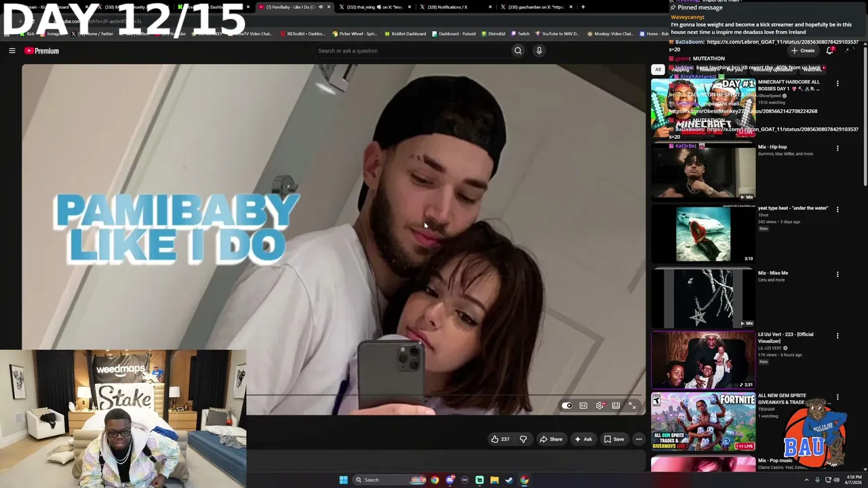Open Discord from the taskbar
Image resolution: width=868 pixels, height=488 pixels.
(x=450, y=480)
